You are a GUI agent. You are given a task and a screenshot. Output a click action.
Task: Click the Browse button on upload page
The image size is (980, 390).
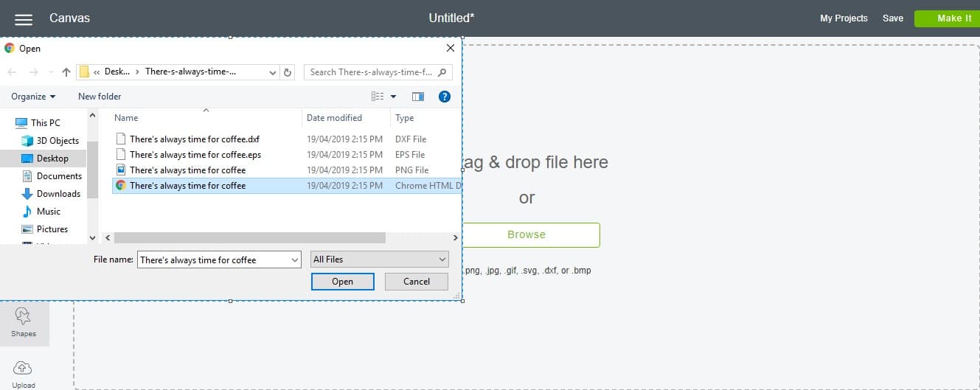527,235
